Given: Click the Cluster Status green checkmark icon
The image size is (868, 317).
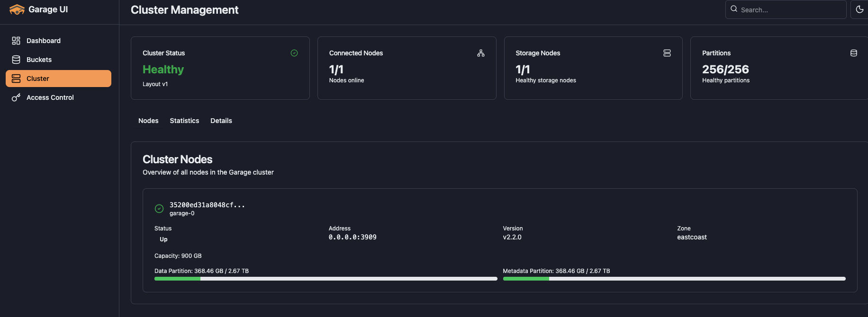Looking at the screenshot, I should click(294, 53).
